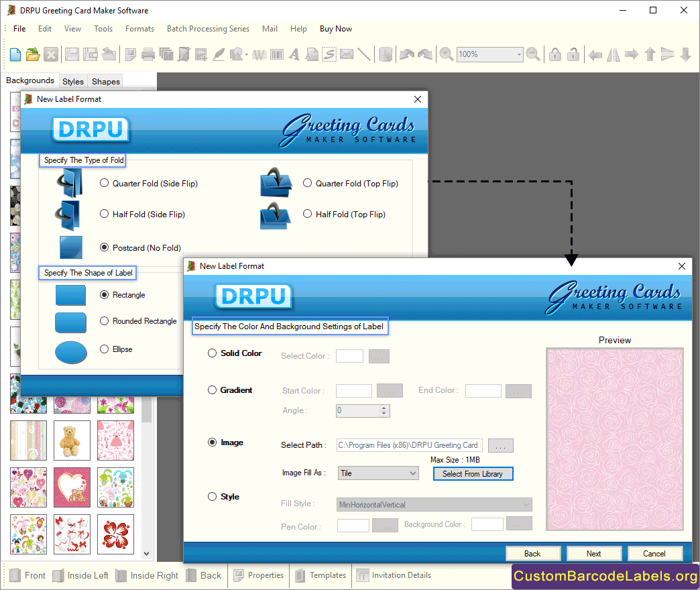Select the Line drawing tool icon
The width and height of the screenshot is (700, 590).
pos(364,54)
